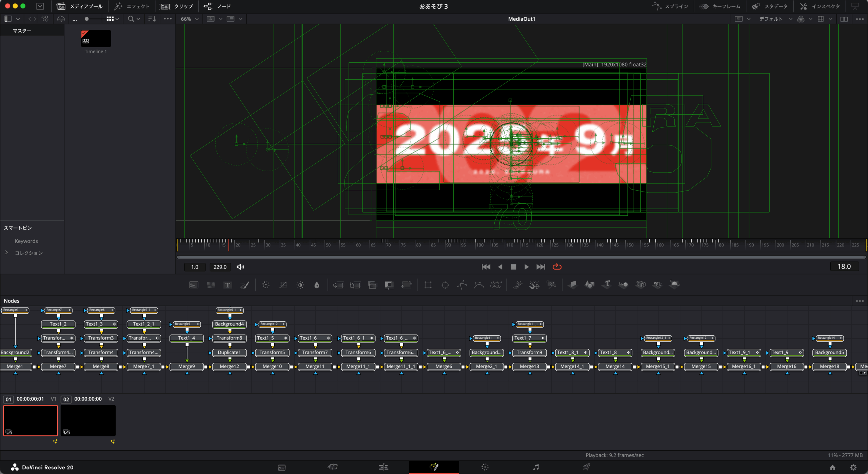This screenshot has width=868, height=474.
Task: Add a Background node from toolbar
Action: pyautogui.click(x=194, y=285)
